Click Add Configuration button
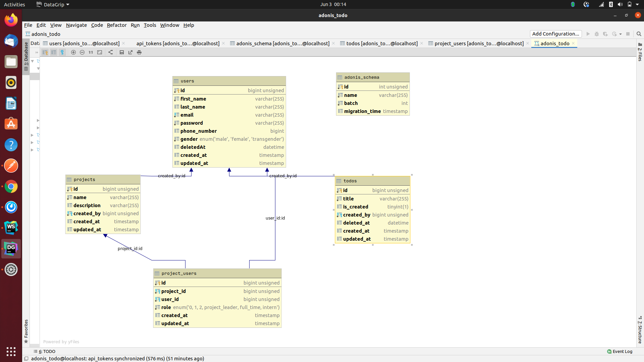The height and width of the screenshot is (362, 644). pyautogui.click(x=556, y=34)
